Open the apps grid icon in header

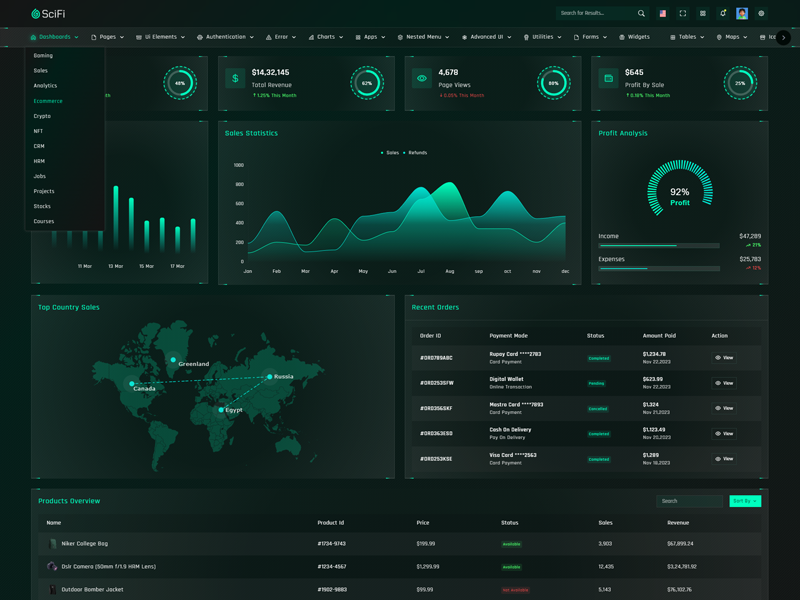click(x=703, y=14)
